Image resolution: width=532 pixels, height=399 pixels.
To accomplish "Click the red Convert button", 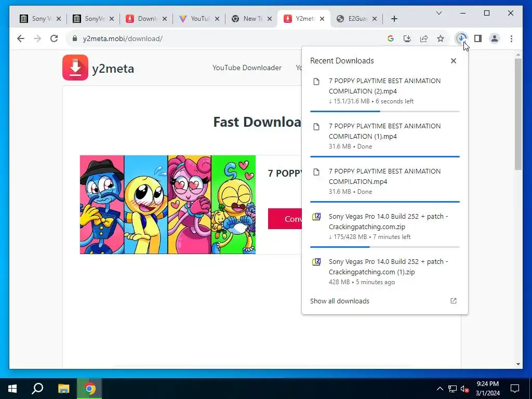I will pos(285,219).
